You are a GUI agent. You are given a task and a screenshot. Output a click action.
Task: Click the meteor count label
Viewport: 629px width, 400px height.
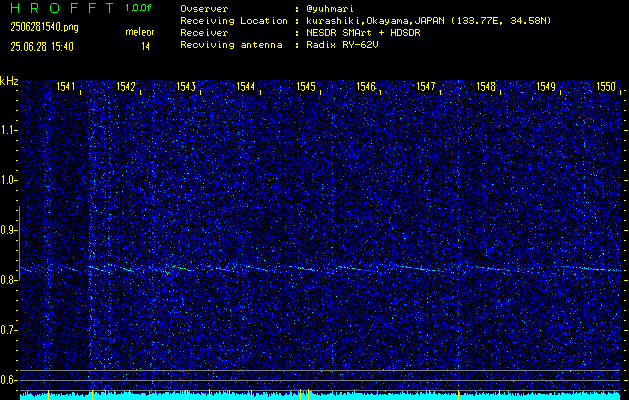tap(140, 32)
